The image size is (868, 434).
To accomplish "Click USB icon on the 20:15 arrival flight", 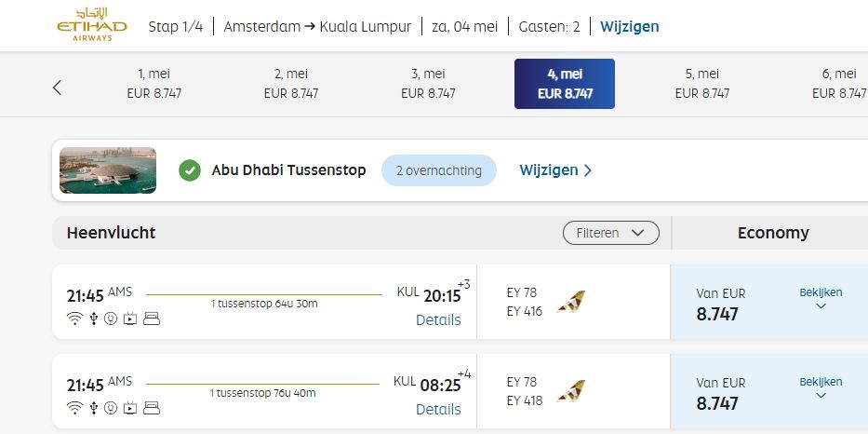I will 93,319.
